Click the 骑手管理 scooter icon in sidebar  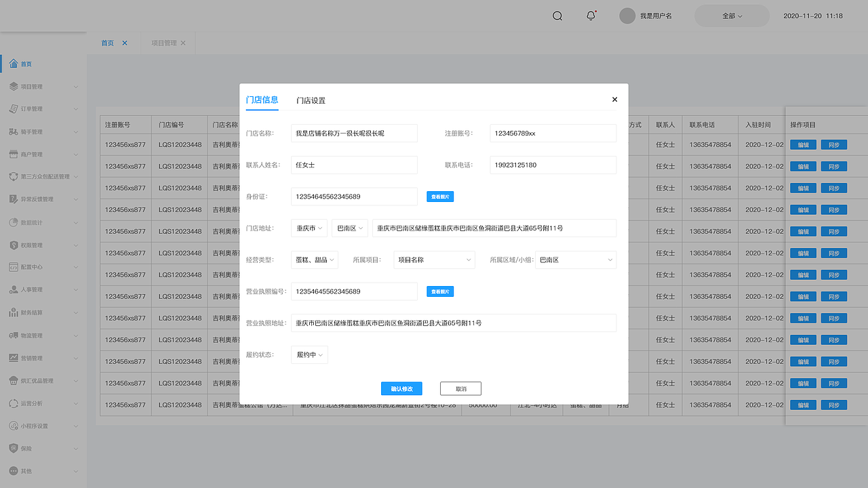coord(14,131)
